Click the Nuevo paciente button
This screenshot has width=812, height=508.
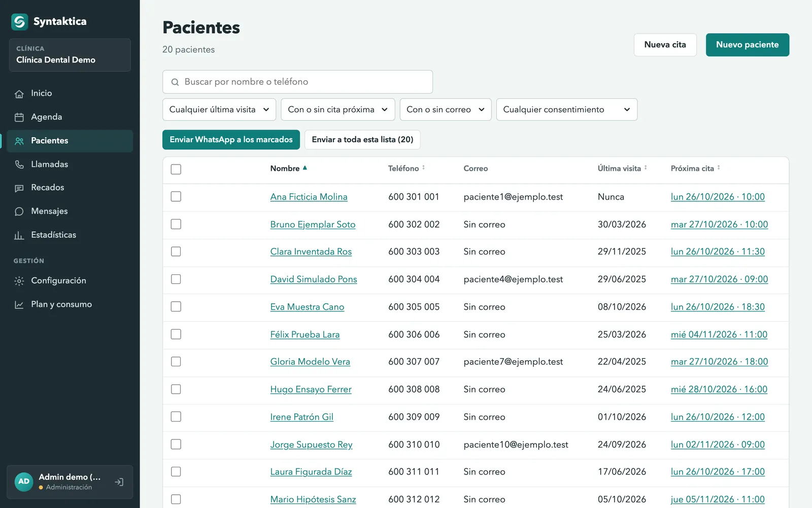pyautogui.click(x=748, y=45)
